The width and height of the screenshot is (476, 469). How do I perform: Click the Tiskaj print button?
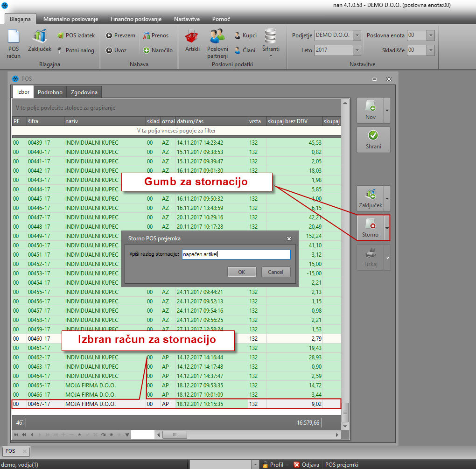[x=370, y=258]
